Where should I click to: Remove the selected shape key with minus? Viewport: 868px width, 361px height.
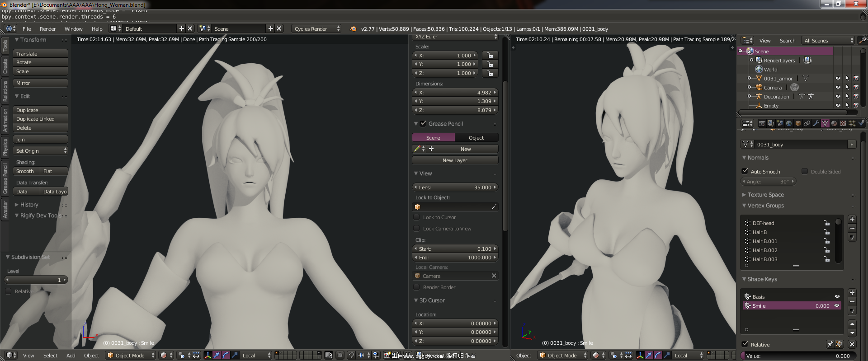coord(852,302)
